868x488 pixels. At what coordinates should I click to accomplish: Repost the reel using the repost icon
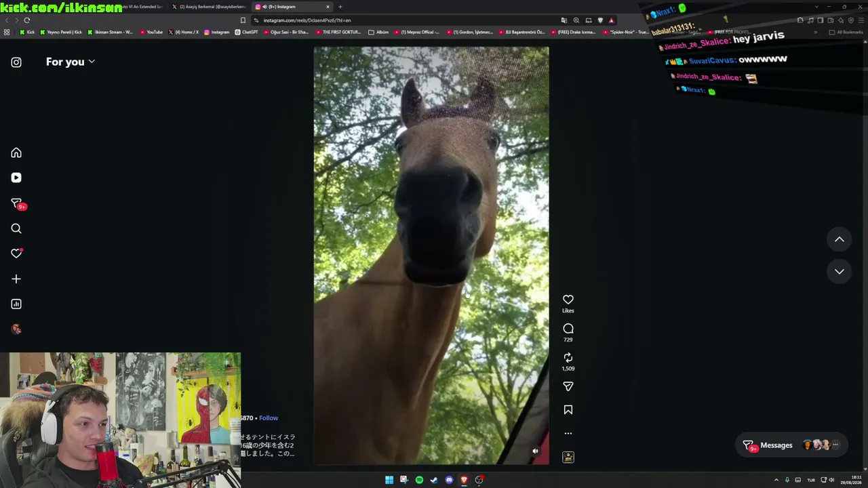568,357
